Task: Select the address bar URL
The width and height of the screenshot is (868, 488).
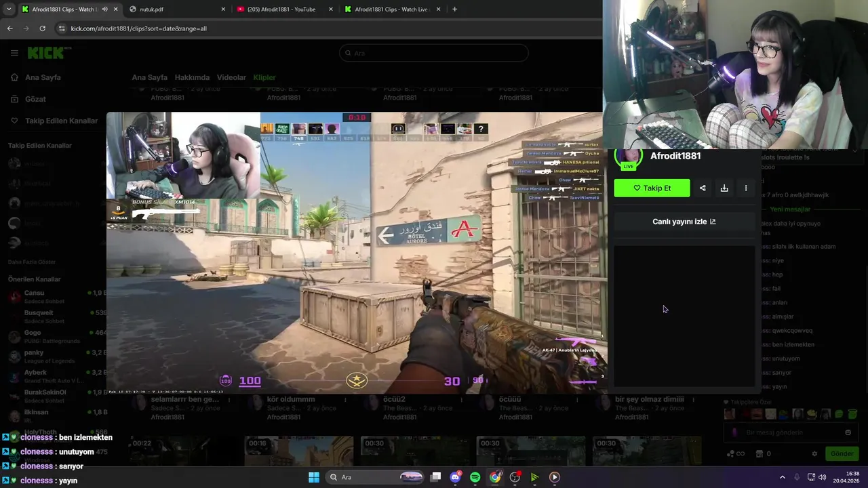Action: click(139, 28)
